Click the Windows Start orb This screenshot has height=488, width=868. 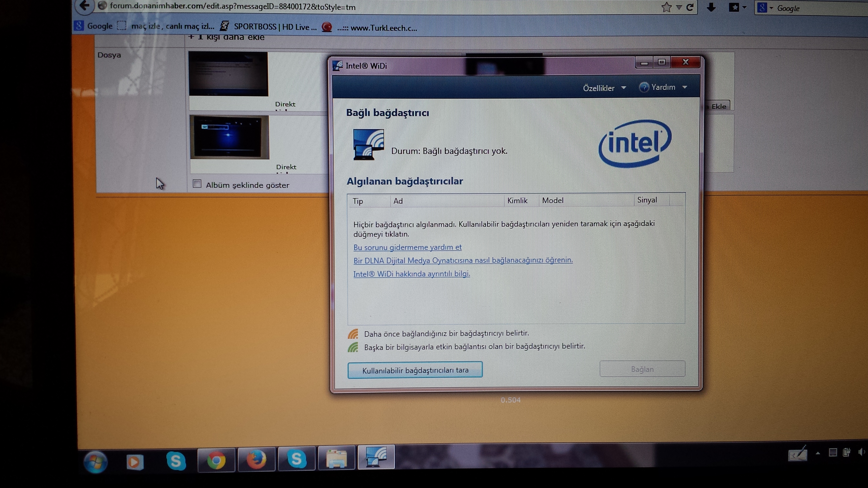point(96,462)
